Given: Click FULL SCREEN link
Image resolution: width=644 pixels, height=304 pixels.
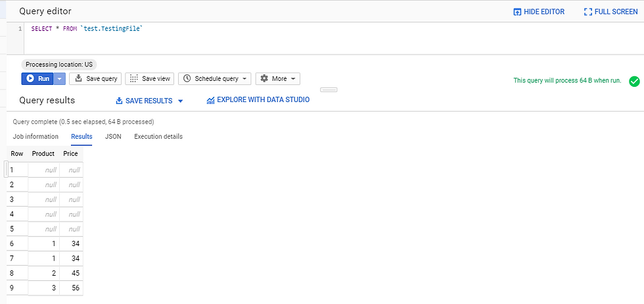Looking at the screenshot, I should pyautogui.click(x=610, y=12).
